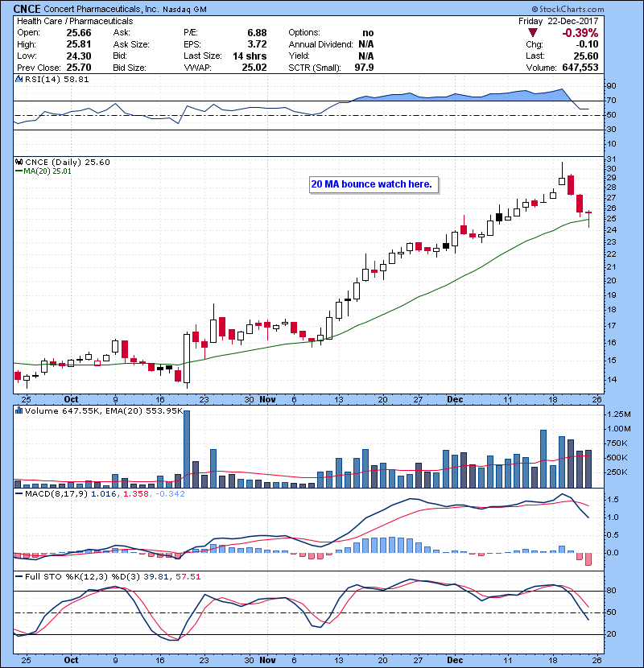Click the red down-triangle change indicator
This screenshot has height=668, width=644.
tap(532, 33)
